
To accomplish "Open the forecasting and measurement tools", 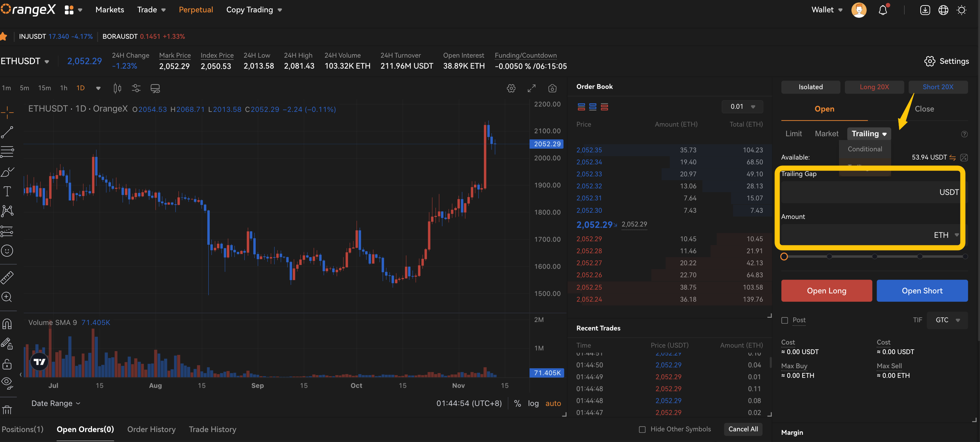I will 7,231.
